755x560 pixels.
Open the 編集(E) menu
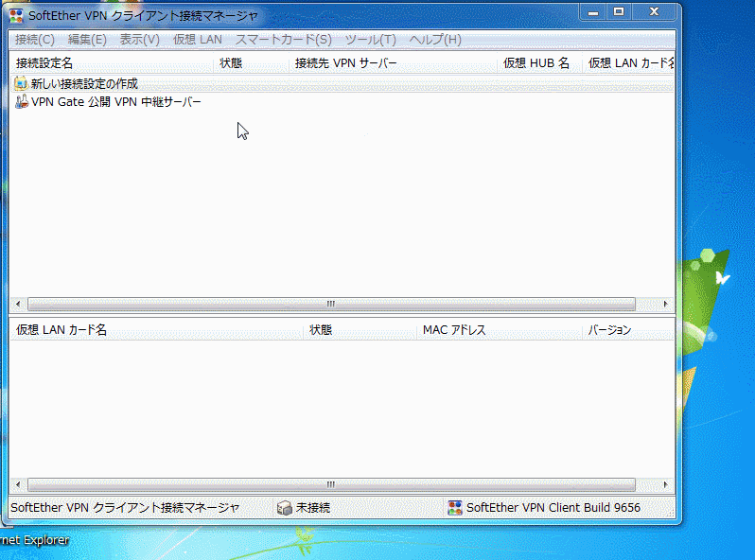click(x=87, y=40)
